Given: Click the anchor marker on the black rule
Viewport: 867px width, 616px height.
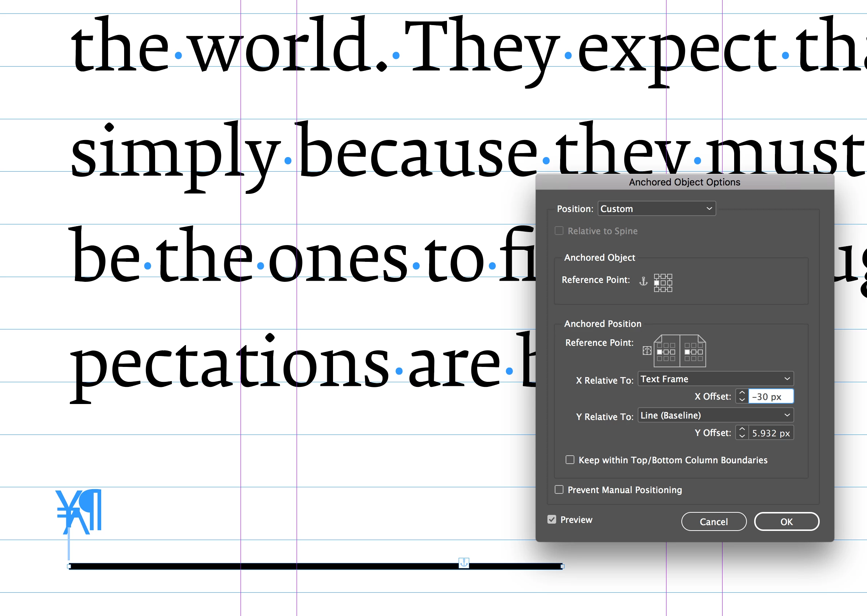Looking at the screenshot, I should [x=463, y=563].
